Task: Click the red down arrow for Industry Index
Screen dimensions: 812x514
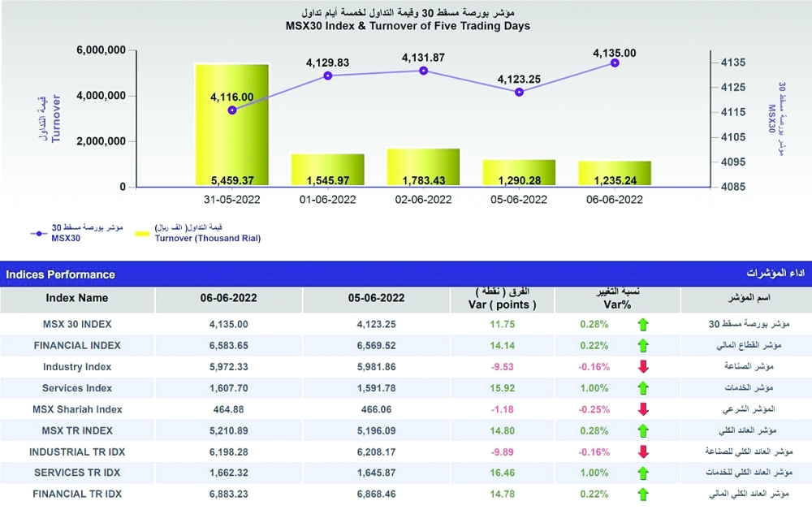Action: tap(644, 367)
